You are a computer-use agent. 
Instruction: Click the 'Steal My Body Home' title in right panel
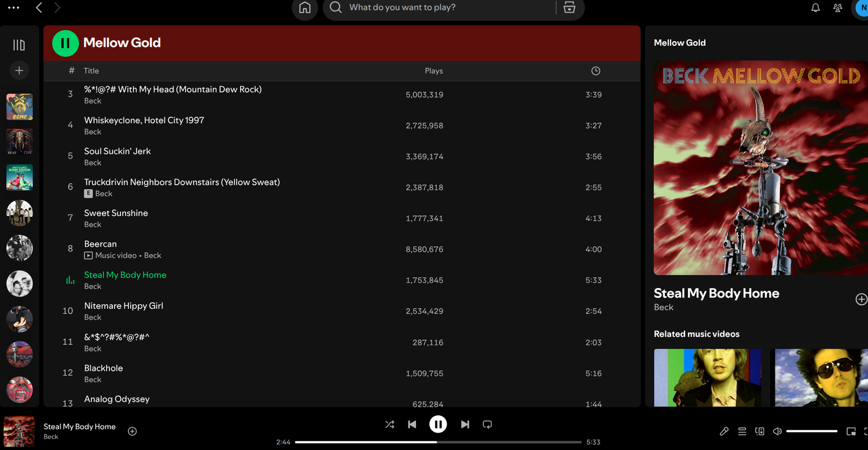716,293
